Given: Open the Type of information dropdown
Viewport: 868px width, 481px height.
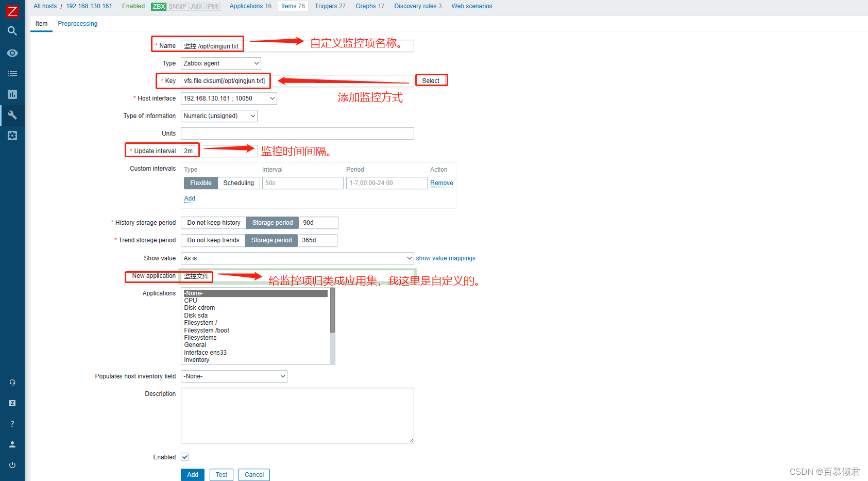Looking at the screenshot, I should pos(219,116).
